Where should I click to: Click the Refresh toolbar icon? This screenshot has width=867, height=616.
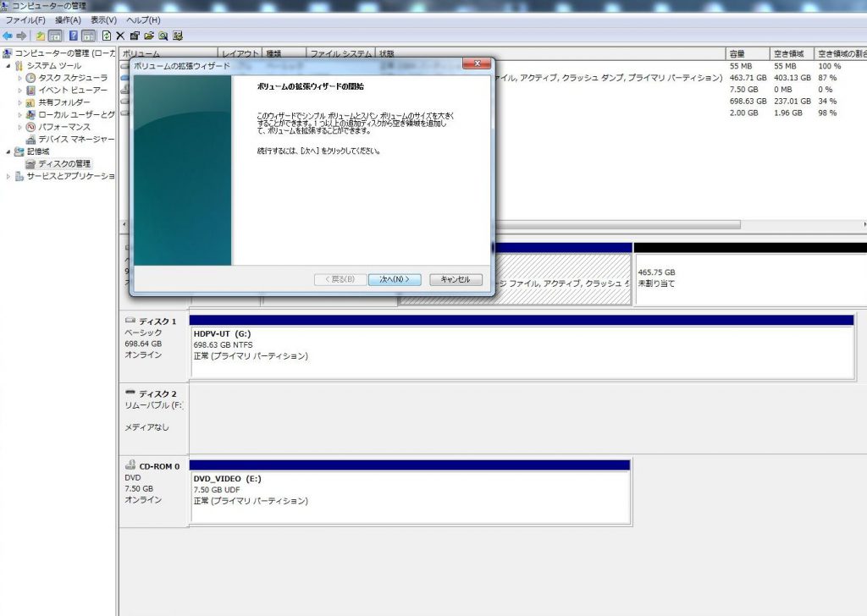tap(107, 36)
